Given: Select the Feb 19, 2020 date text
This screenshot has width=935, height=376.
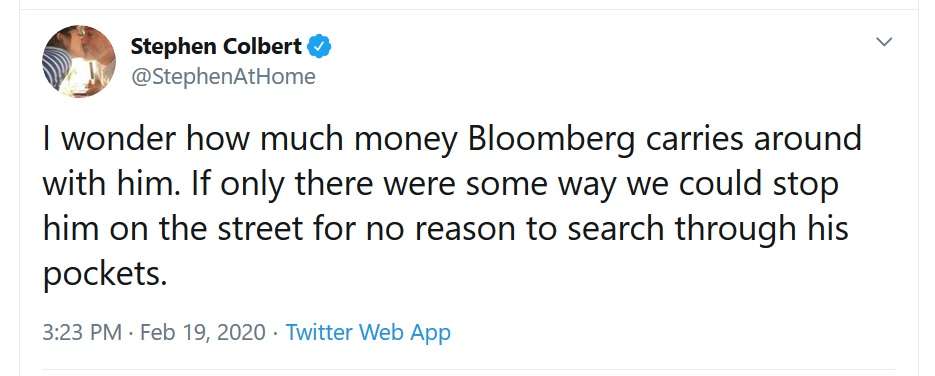Looking at the screenshot, I should [x=203, y=332].
